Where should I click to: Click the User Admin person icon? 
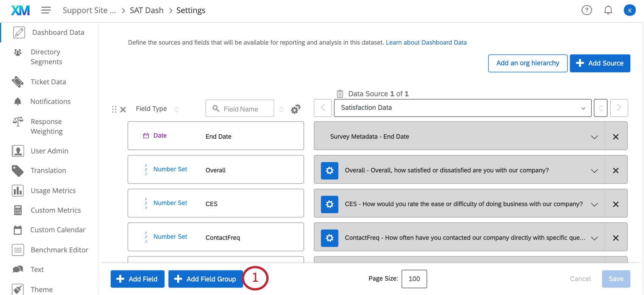click(x=18, y=151)
